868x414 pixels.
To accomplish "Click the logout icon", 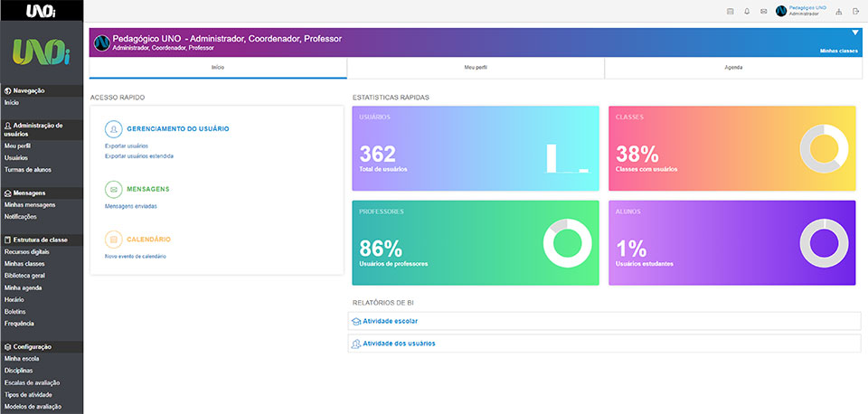I will (856, 11).
